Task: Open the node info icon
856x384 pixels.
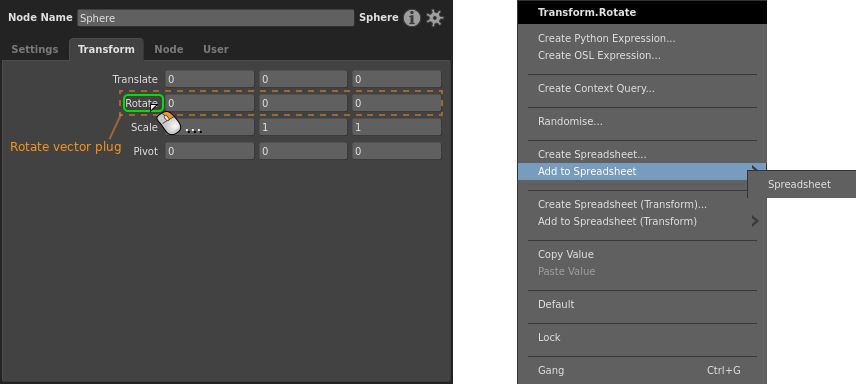Action: pos(412,18)
